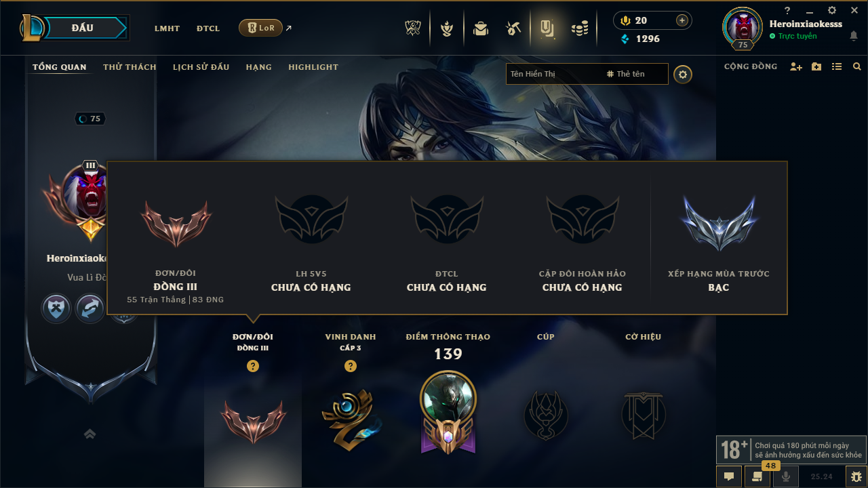The height and width of the screenshot is (488, 868).
Task: Open the notifications bell icon
Action: click(x=853, y=37)
